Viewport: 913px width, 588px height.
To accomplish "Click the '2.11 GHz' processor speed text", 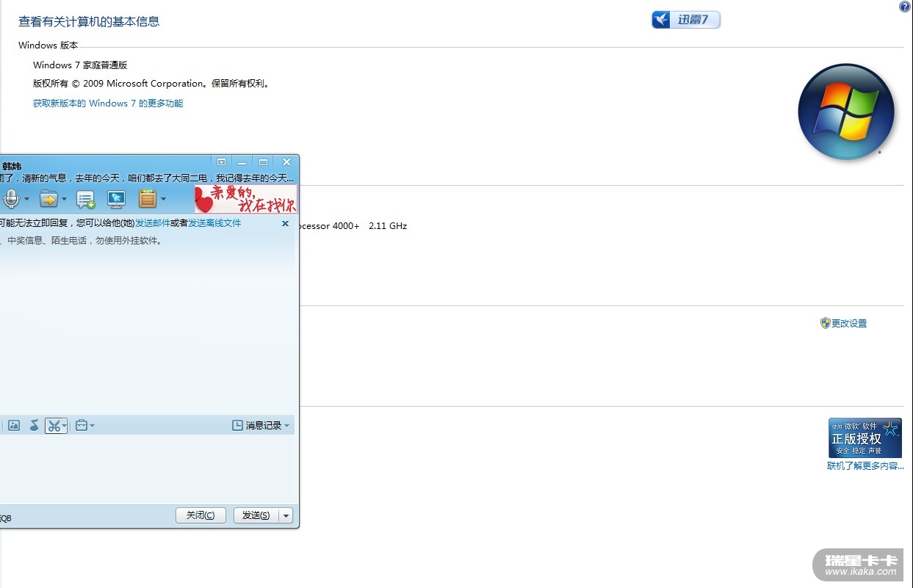I will click(x=388, y=226).
